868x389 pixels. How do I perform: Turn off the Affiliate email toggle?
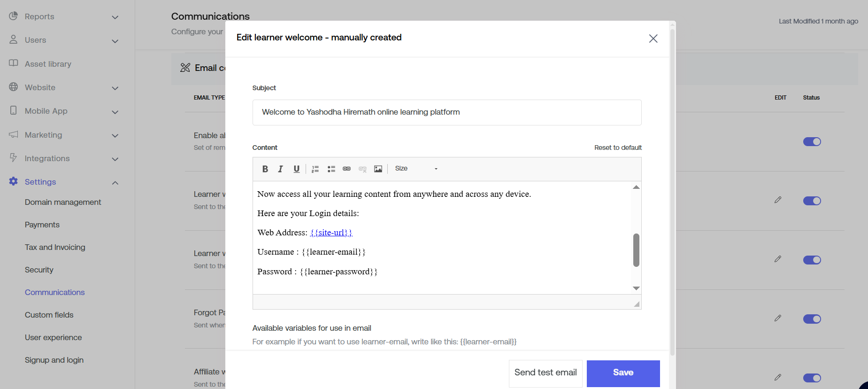(x=812, y=378)
